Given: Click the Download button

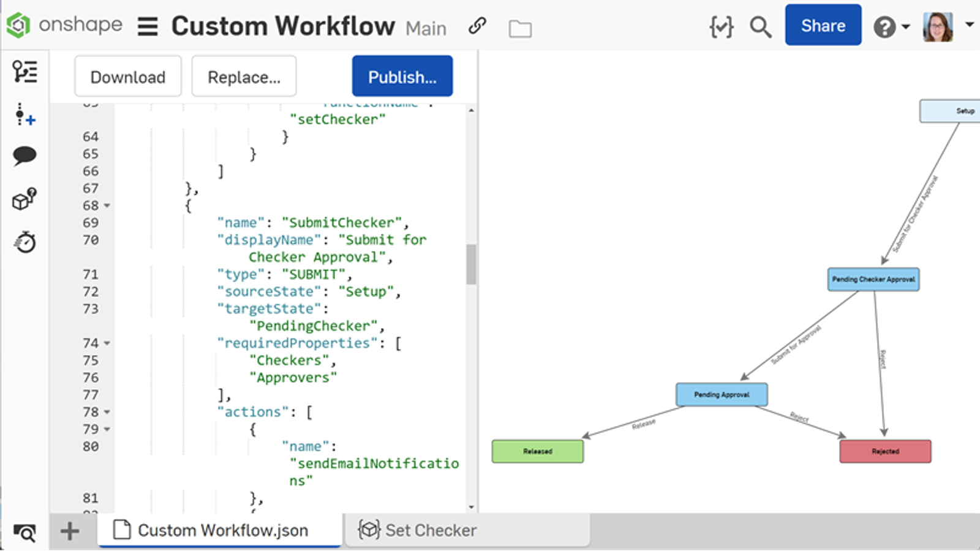Looking at the screenshot, I should [127, 76].
